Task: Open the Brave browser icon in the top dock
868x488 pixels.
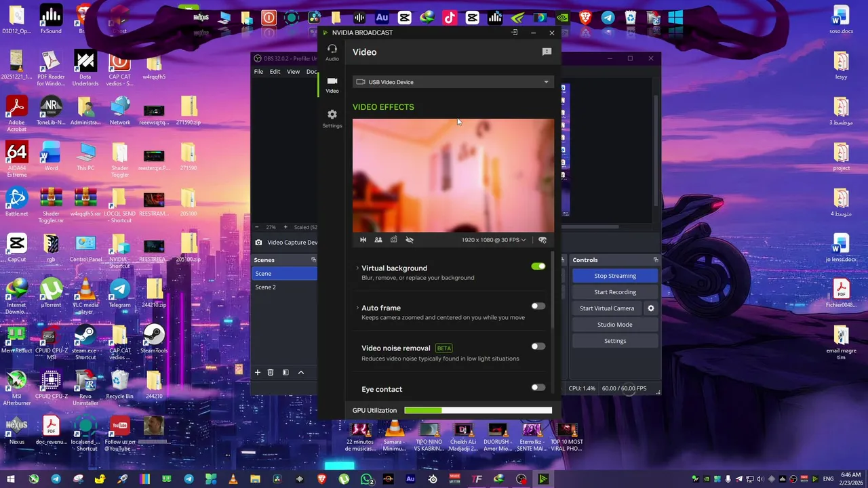Action: (585, 18)
